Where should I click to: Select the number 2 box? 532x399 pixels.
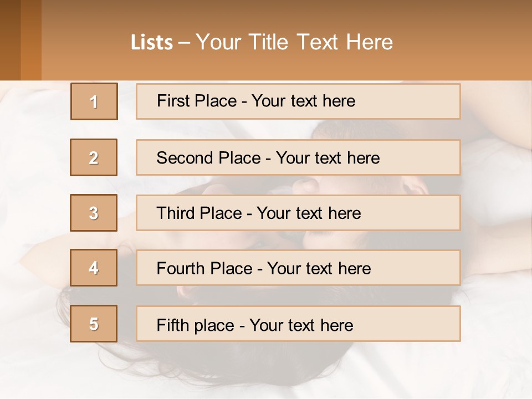(94, 157)
